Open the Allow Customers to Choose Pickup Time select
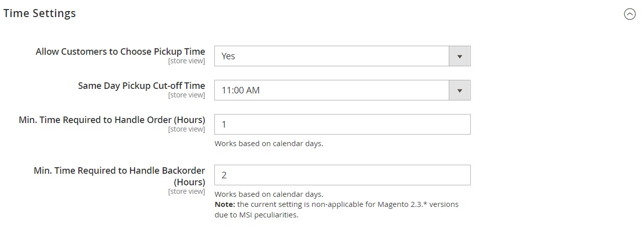Image resolution: width=644 pixels, height=231 pixels. [331, 56]
